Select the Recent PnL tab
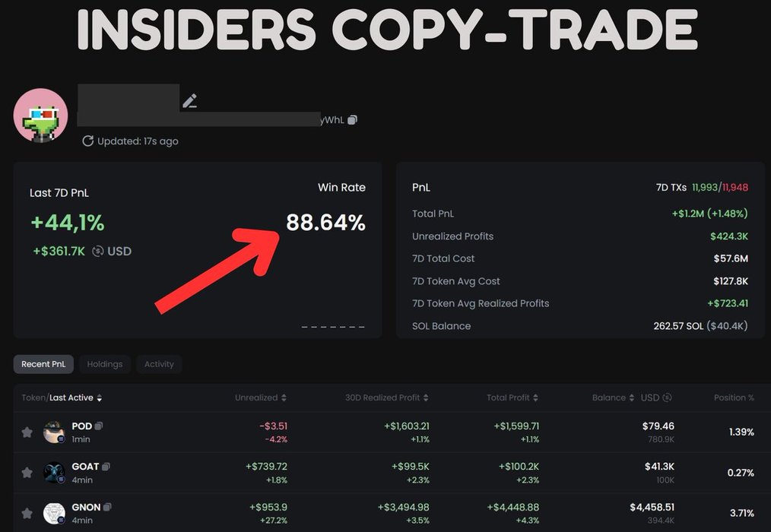Viewport: 771px width, 532px height. [x=43, y=364]
